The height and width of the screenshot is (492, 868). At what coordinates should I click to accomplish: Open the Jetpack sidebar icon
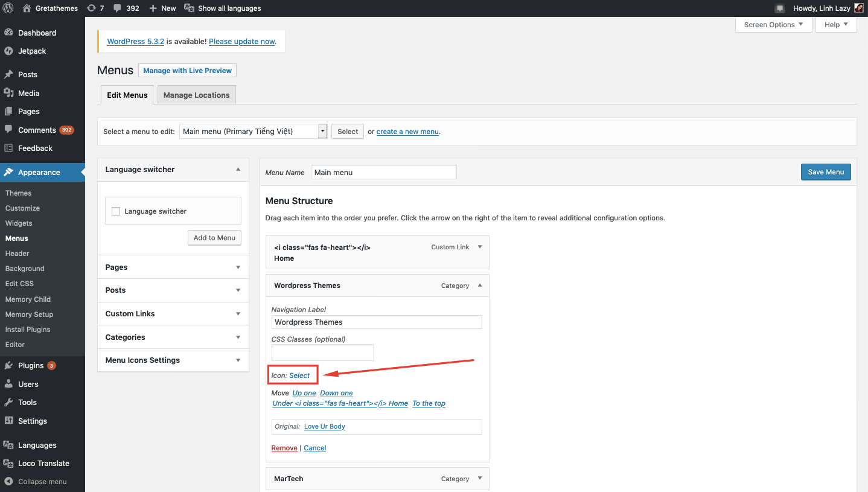[8, 51]
